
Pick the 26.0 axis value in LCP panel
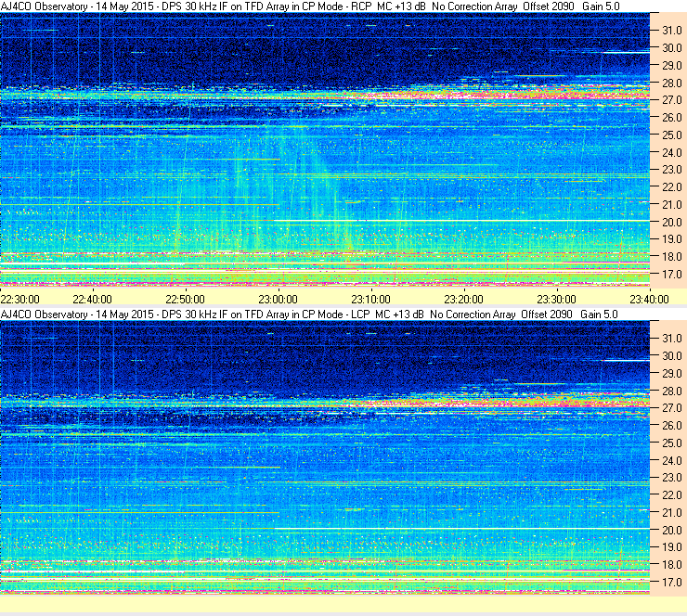coord(671,425)
